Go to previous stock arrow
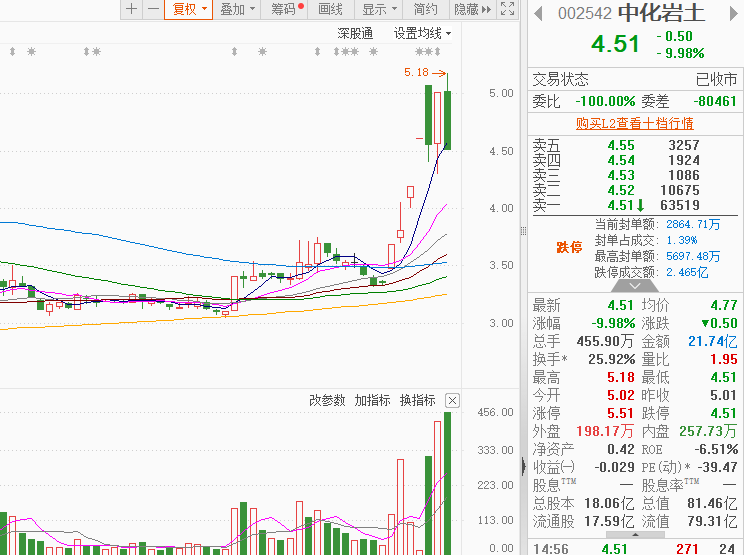This screenshot has height=555, width=744. tap(538, 13)
